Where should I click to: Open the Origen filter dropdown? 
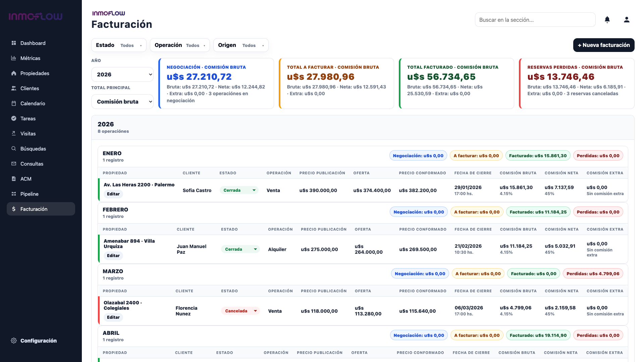pyautogui.click(x=241, y=45)
